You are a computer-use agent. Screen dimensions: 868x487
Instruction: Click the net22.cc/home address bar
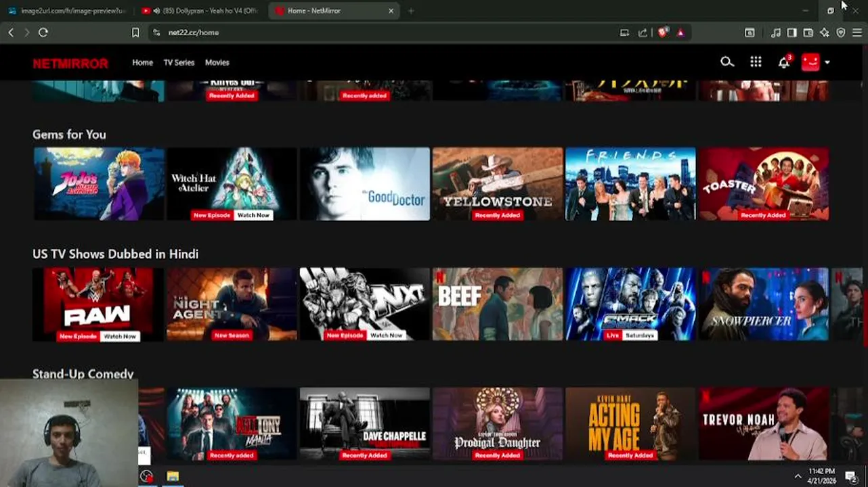[386, 32]
